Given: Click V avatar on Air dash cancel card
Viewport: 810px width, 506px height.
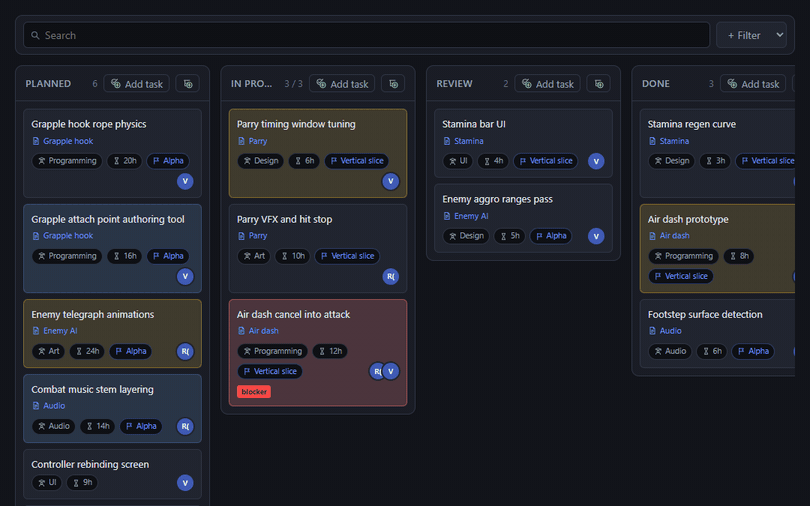Looking at the screenshot, I should coord(391,371).
